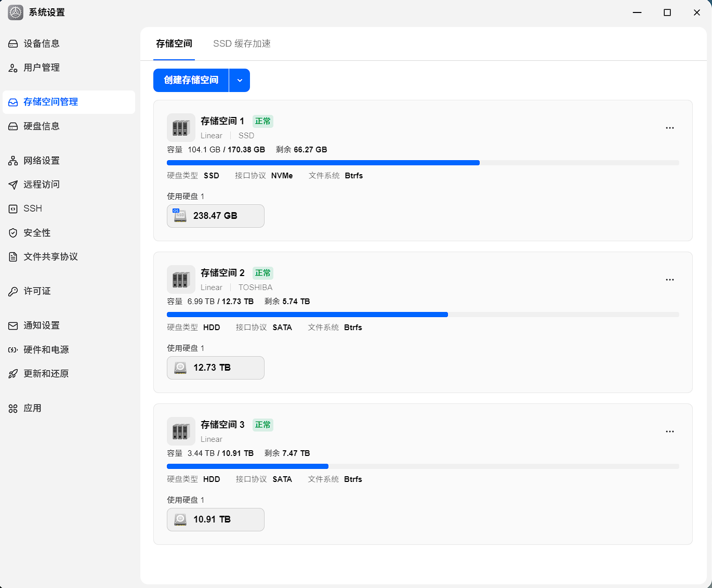This screenshot has width=712, height=588.
Task: Click the 存储空间 3 server rack icon
Action: coord(181,431)
